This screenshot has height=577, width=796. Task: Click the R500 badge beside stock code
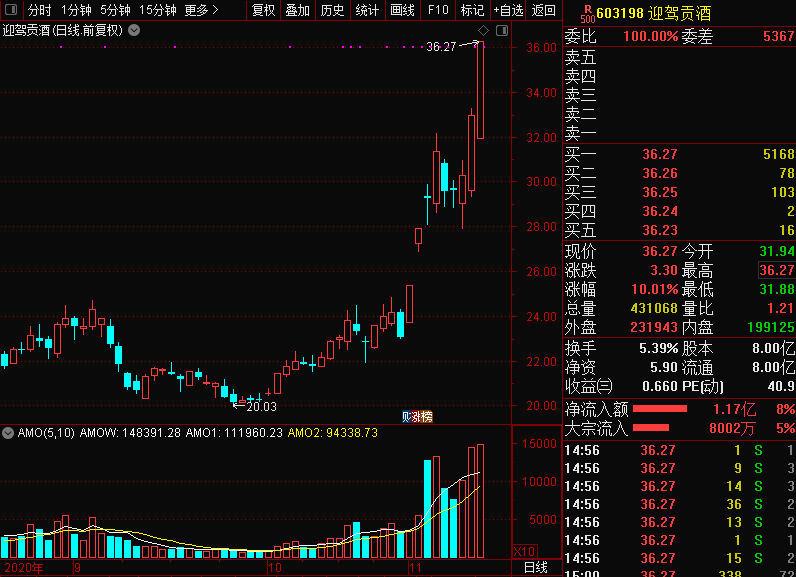tap(587, 13)
